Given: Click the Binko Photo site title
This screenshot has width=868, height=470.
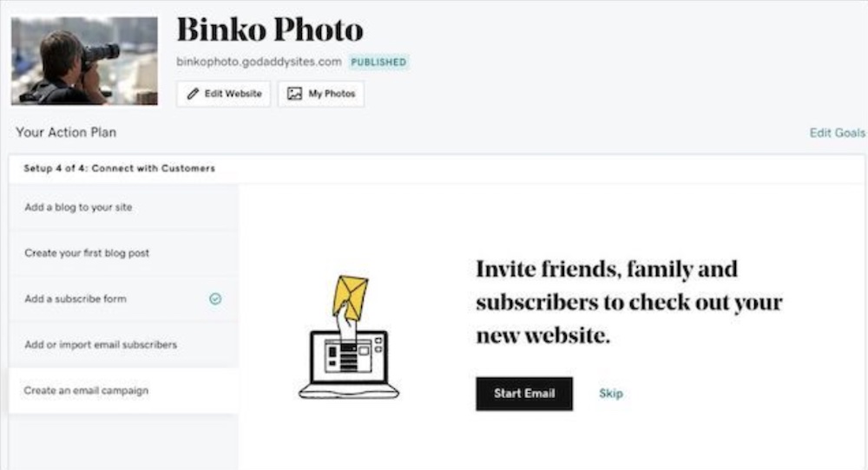Looking at the screenshot, I should pos(270,29).
